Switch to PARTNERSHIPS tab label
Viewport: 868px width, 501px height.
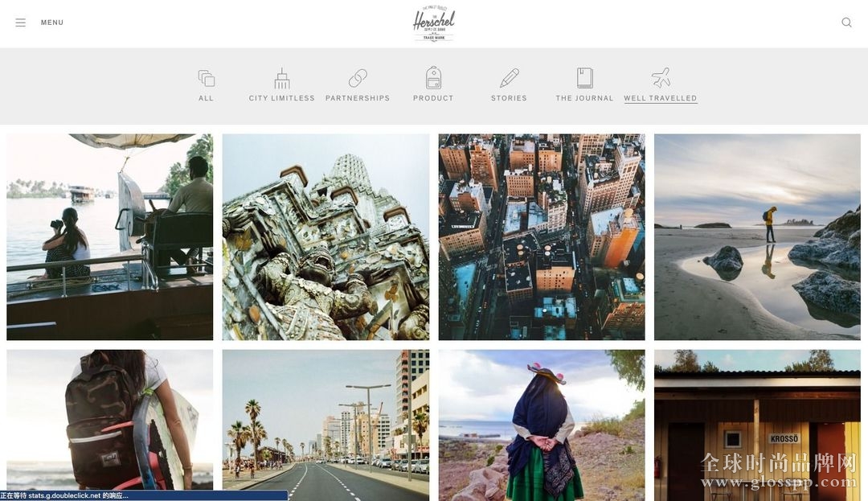(x=358, y=98)
